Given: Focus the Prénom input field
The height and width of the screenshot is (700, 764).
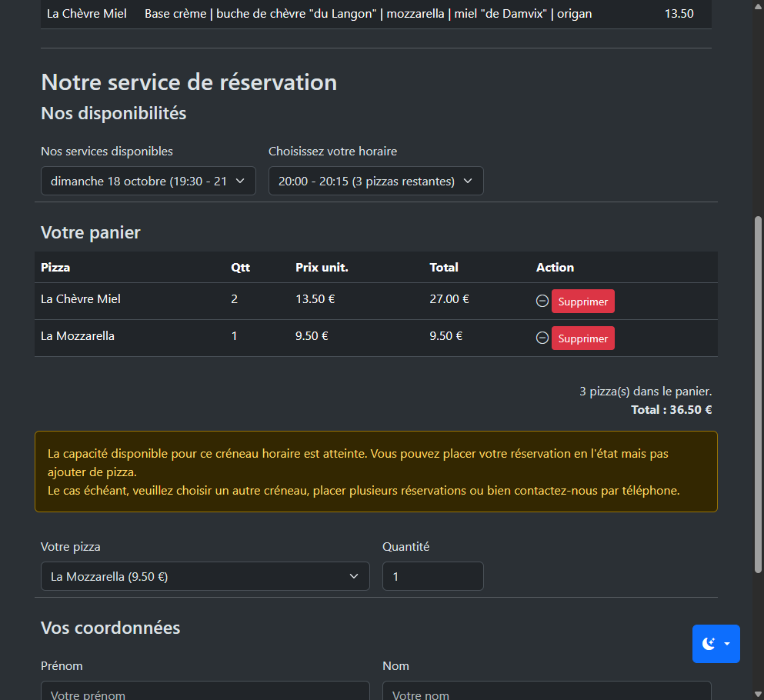Looking at the screenshot, I should pyautogui.click(x=205, y=691).
